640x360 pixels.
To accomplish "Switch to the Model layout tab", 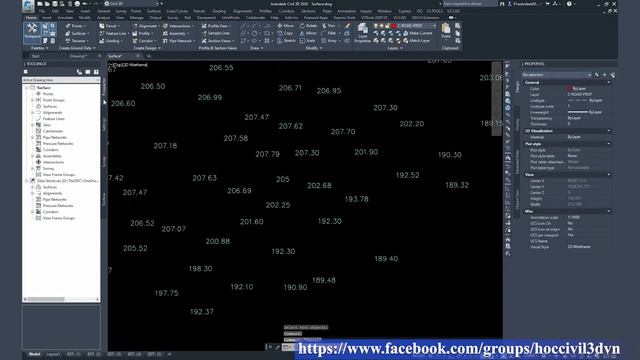I will pos(34,354).
